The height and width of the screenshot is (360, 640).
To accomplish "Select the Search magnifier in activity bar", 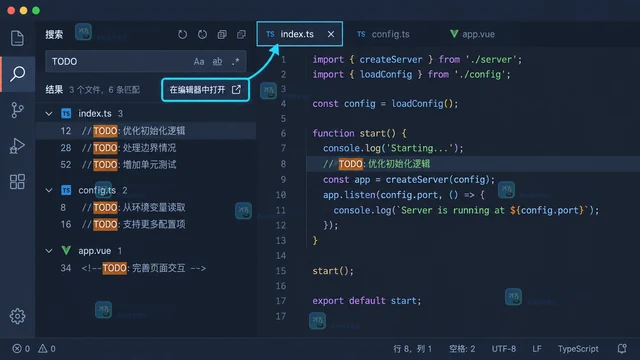I will (x=17, y=74).
